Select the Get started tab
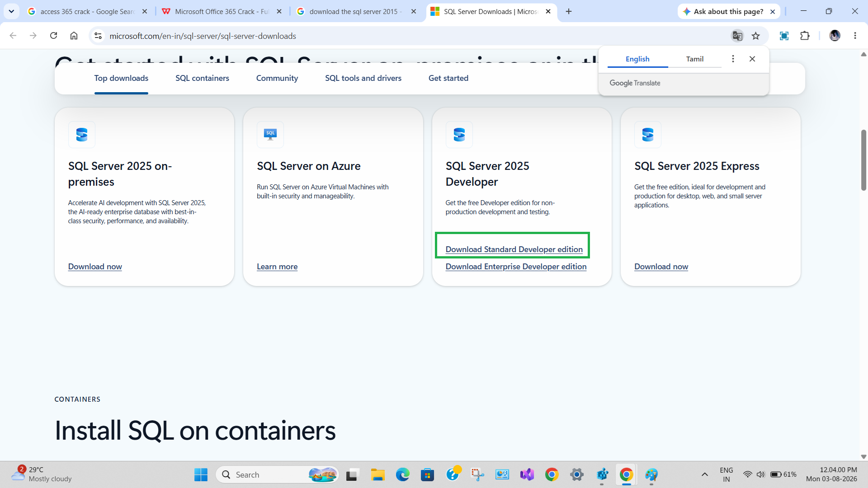868x488 pixels. pyautogui.click(x=448, y=78)
